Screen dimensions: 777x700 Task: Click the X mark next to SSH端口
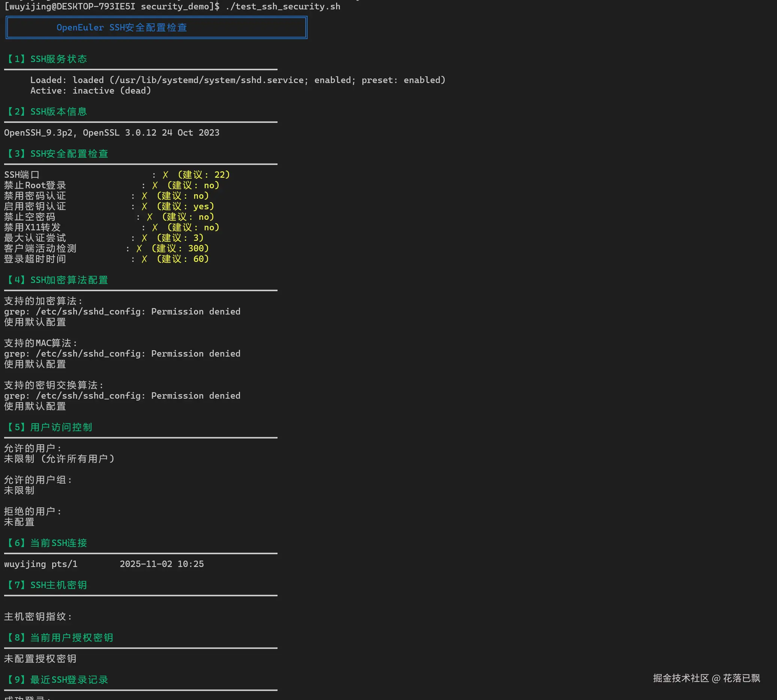click(165, 175)
